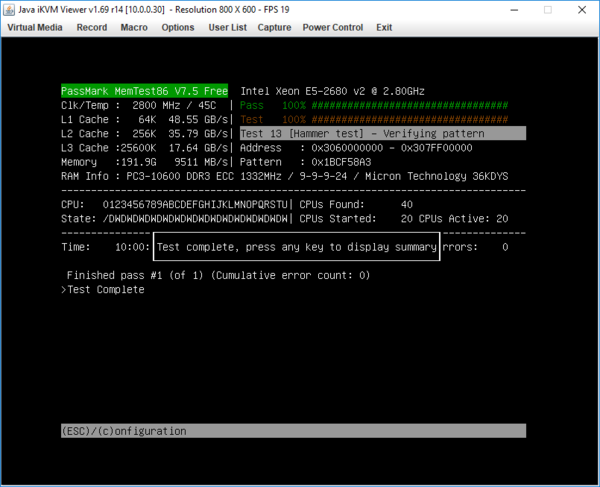Click the L2 Cache 256K 35.79 GB/s line
Viewport: 600px width, 487px height.
(x=145, y=134)
